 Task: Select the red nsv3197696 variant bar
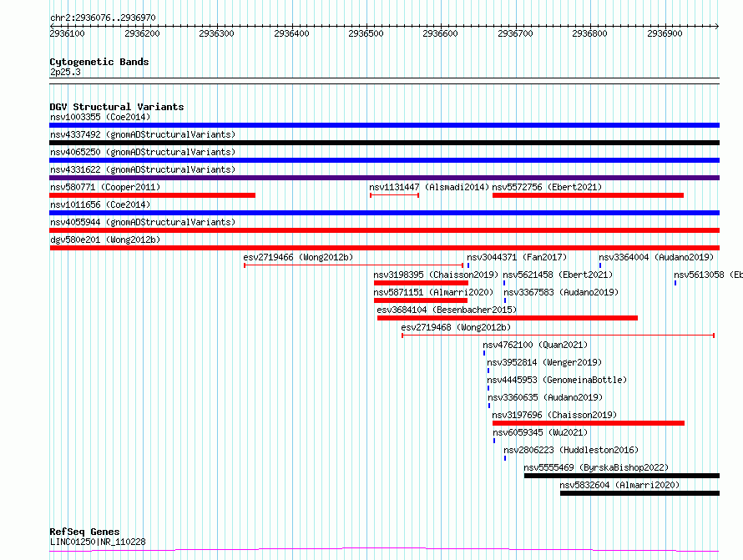589,423
